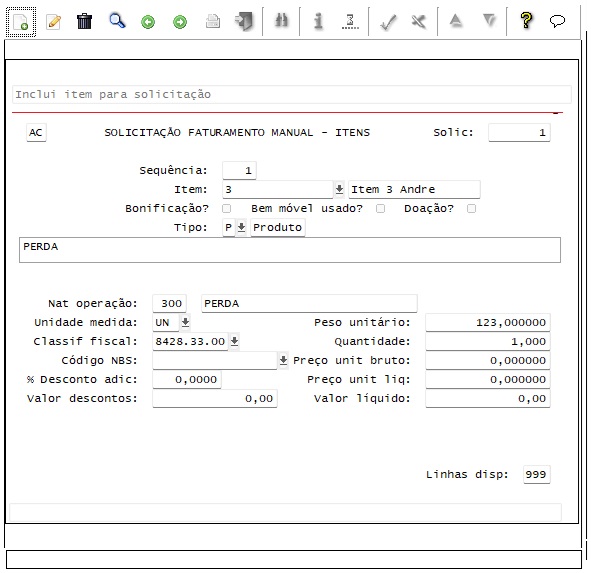Click the Quantidade field

[x=488, y=342]
